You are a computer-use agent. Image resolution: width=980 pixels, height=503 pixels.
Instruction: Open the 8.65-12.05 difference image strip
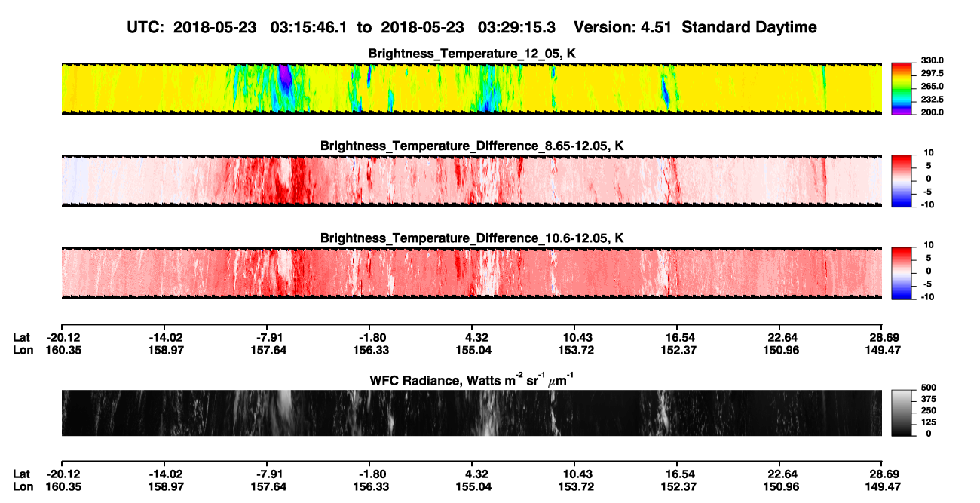click(x=471, y=180)
